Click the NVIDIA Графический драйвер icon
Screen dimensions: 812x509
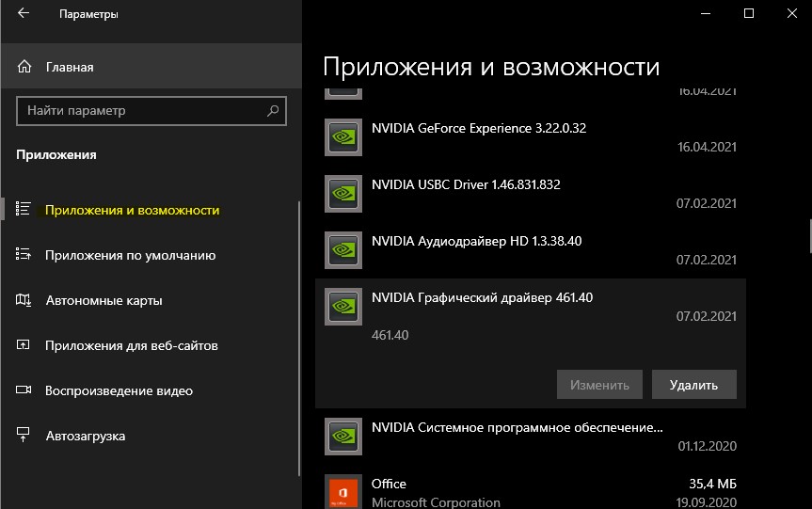coord(343,307)
